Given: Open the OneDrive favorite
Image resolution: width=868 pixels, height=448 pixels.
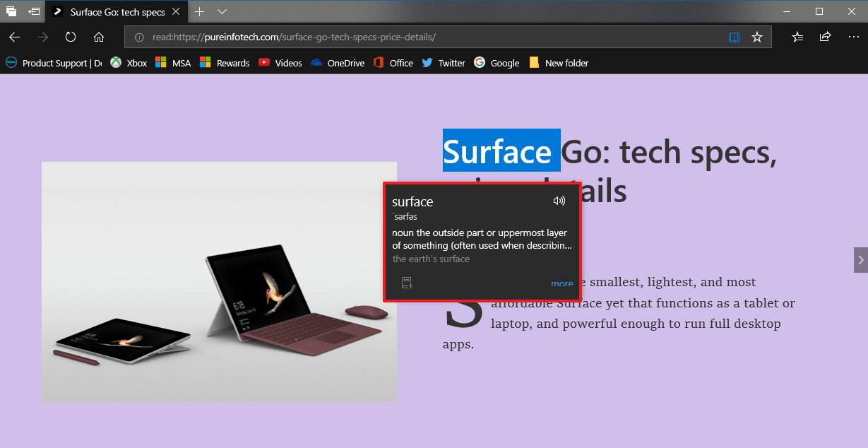Looking at the screenshot, I should (338, 63).
